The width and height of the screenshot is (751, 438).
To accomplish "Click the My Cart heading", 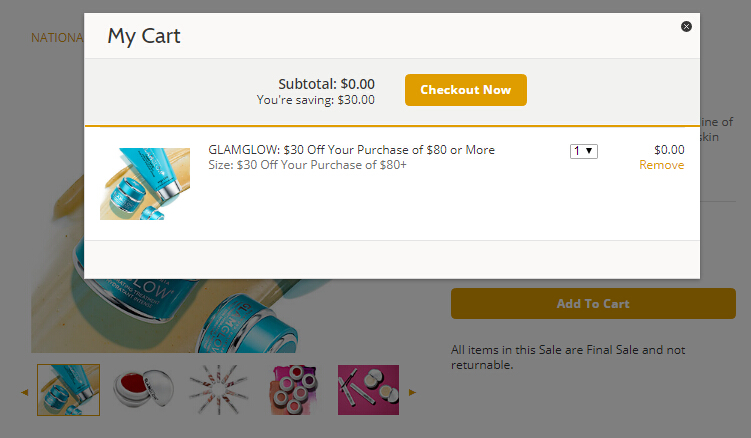I will [144, 36].
